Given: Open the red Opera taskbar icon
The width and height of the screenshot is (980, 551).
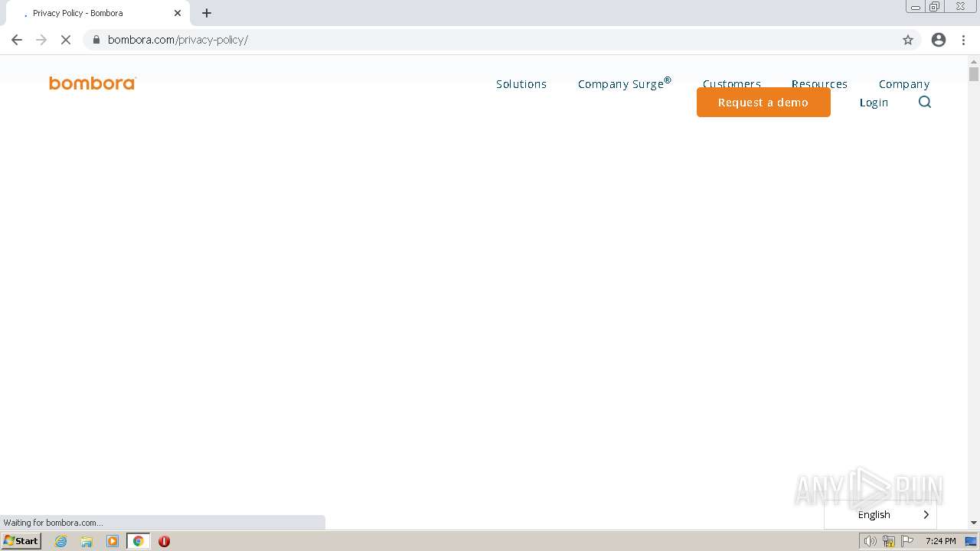Looking at the screenshot, I should [164, 541].
